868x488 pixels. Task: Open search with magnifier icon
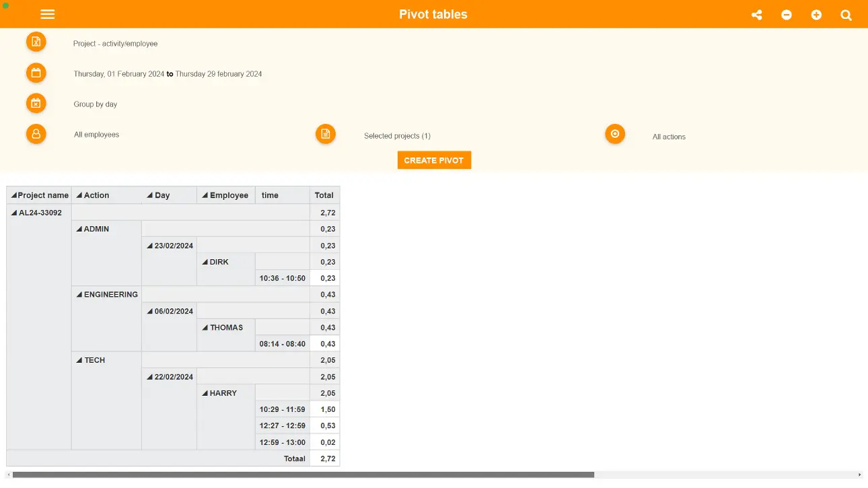pyautogui.click(x=846, y=15)
